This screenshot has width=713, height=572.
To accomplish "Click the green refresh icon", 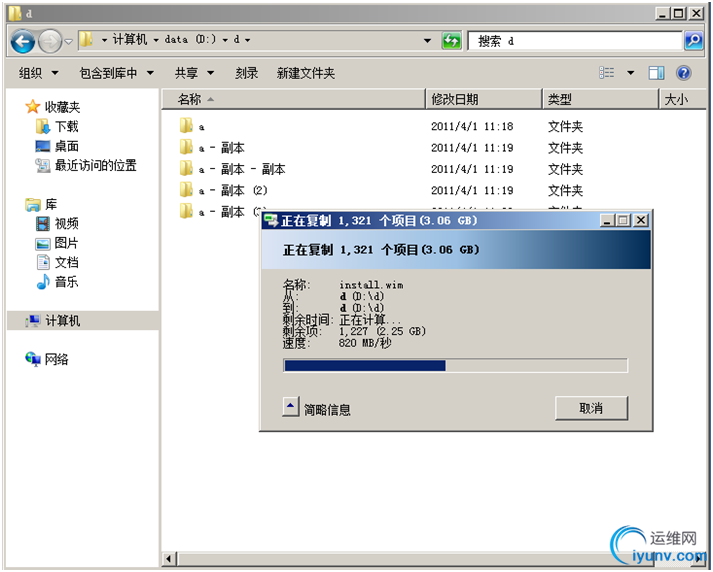I will tap(451, 41).
